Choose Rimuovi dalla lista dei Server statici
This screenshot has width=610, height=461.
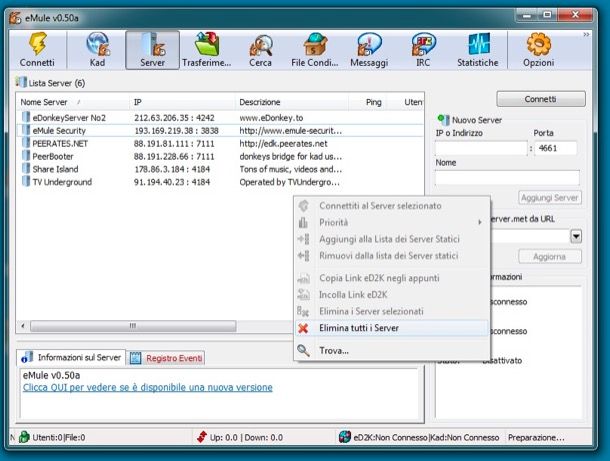[392, 256]
